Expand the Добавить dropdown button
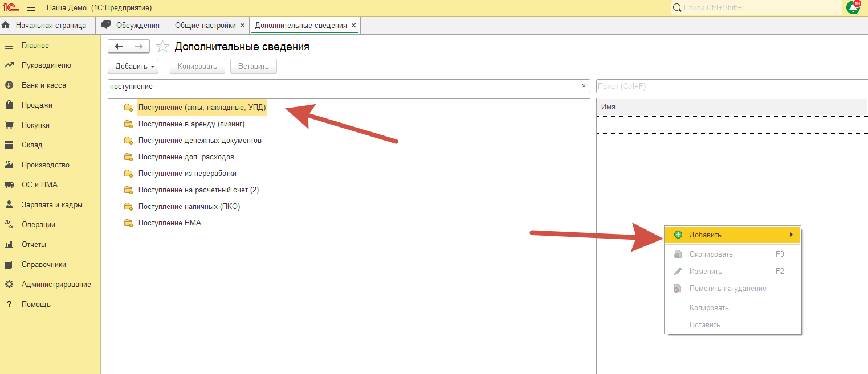868x374 pixels. [x=133, y=66]
